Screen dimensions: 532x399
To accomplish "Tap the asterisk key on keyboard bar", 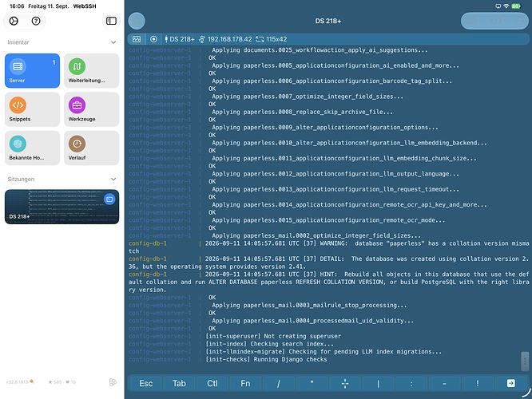I will point(312,383).
